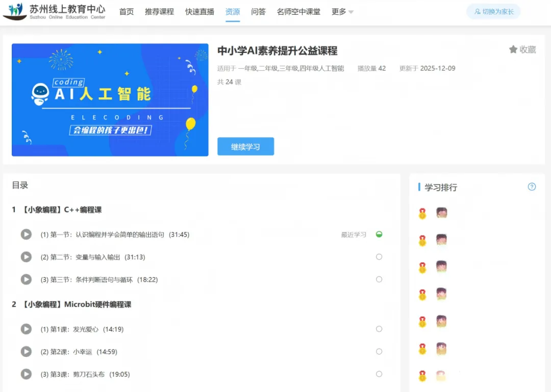This screenshot has width=551, height=392.
Task: Play 第1课 发光爱心 play icon
Action: (x=26, y=329)
